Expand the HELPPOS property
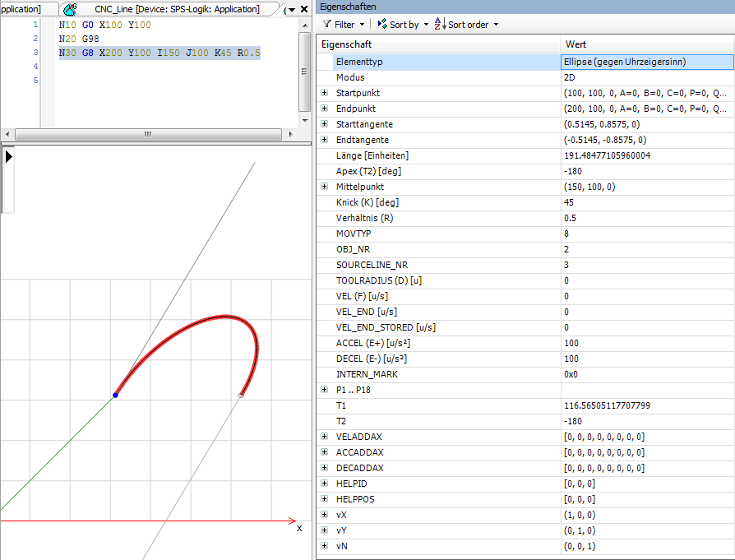This screenshot has height=560, width=735. pyautogui.click(x=325, y=499)
